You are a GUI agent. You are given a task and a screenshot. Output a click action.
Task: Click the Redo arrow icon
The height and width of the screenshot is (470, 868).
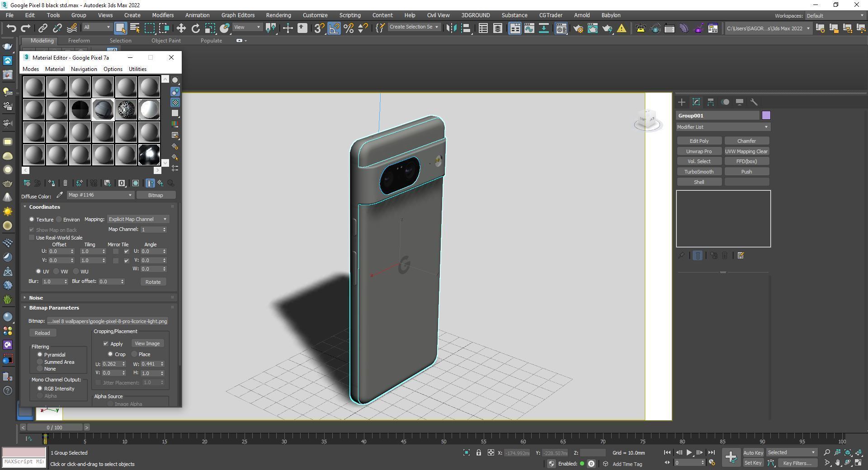(x=26, y=28)
